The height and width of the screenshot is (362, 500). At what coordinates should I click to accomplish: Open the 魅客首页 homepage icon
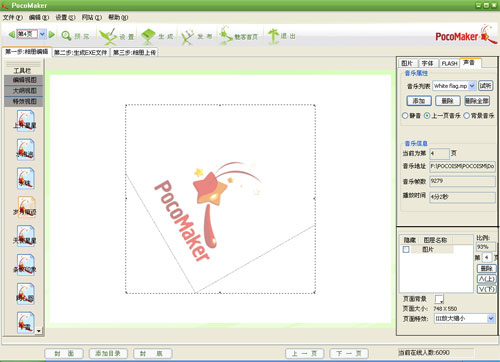click(226, 36)
